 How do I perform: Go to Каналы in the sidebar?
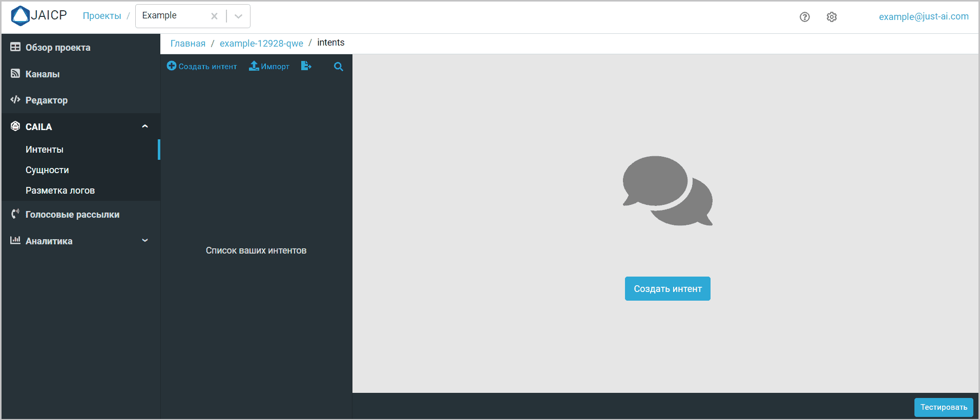tap(43, 74)
